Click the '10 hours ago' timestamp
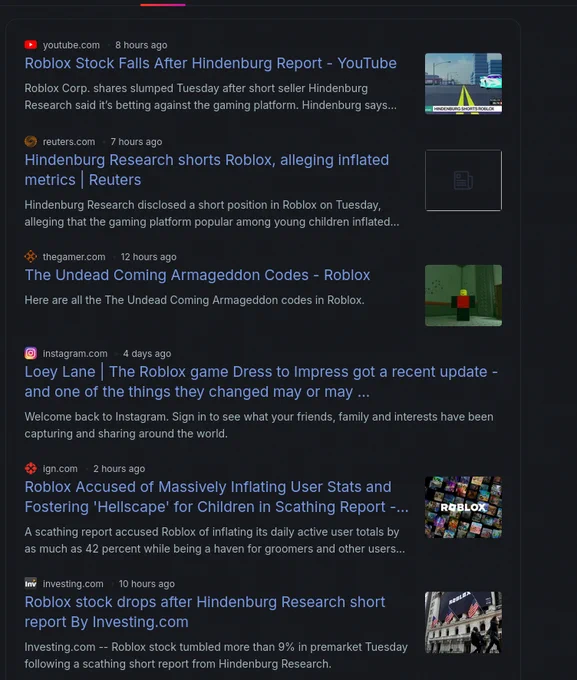The height and width of the screenshot is (680, 577). pos(147,584)
